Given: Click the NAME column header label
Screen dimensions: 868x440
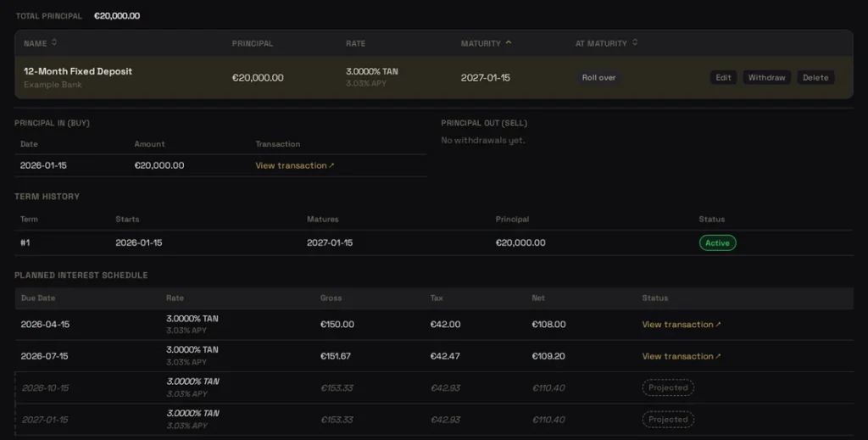Looking at the screenshot, I should click(36, 43).
